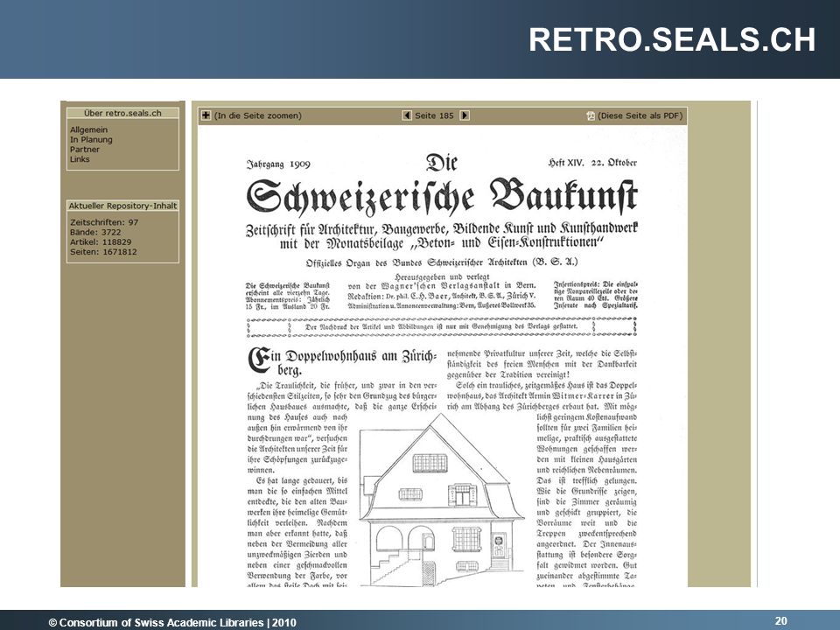The width and height of the screenshot is (840, 630).
Task: Click 'Aktueller Repository-Inhalt' header
Action: pyautogui.click(x=122, y=206)
